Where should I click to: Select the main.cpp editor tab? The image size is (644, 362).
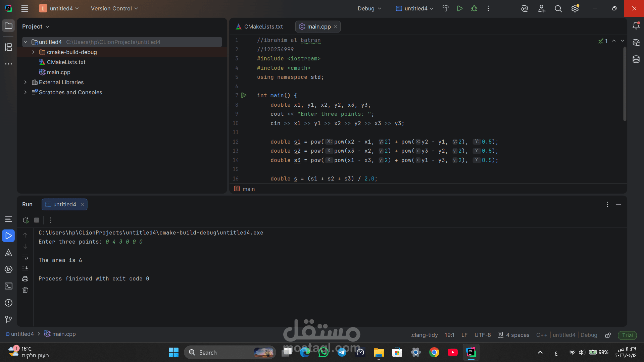[318, 27]
